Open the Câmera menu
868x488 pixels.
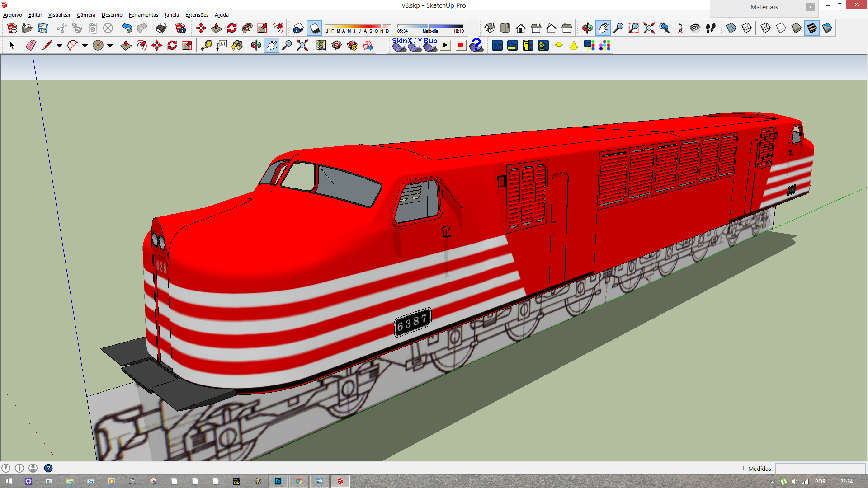[x=86, y=15]
